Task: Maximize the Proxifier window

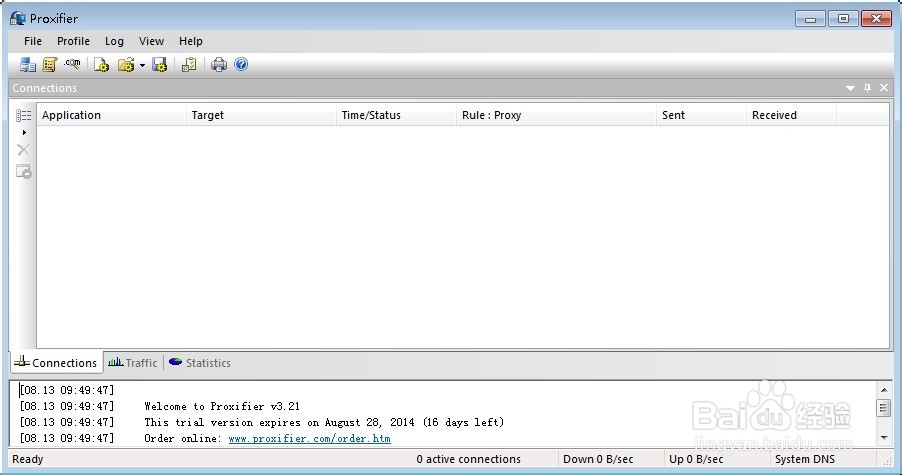Action: click(x=843, y=19)
